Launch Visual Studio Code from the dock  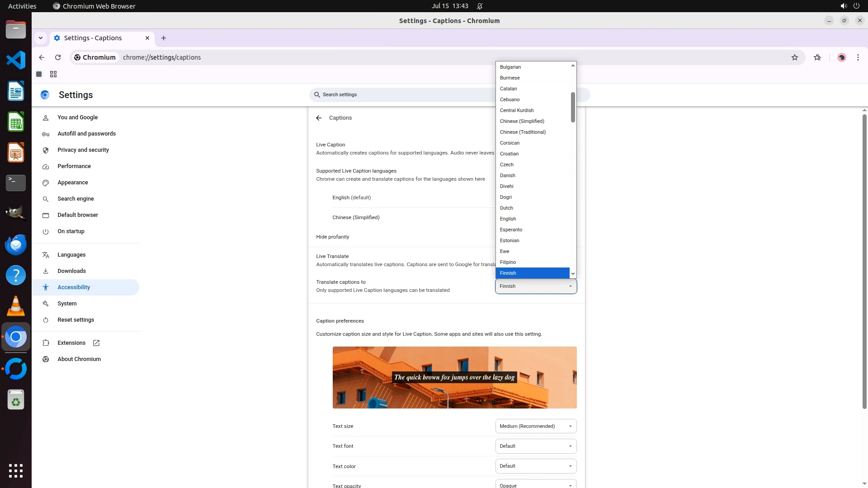pos(16,60)
